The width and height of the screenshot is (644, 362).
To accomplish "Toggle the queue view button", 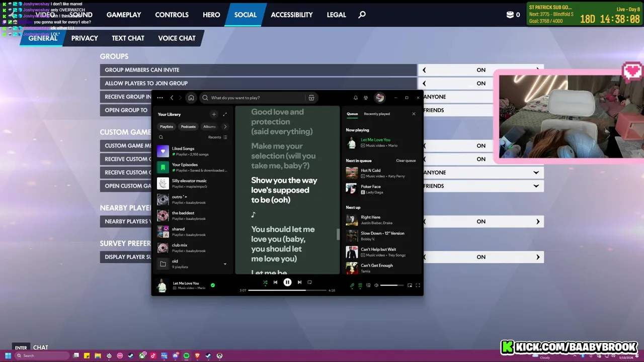I will (x=360, y=285).
